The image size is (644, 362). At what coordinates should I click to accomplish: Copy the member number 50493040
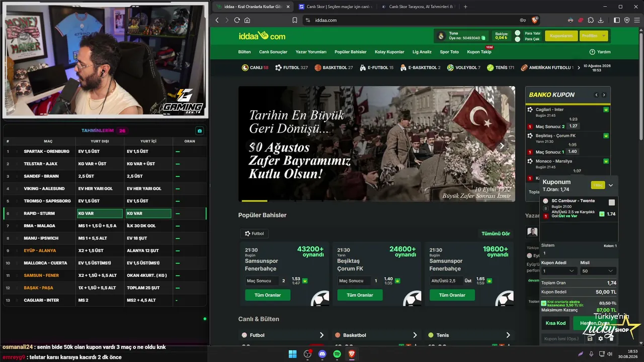[484, 38]
